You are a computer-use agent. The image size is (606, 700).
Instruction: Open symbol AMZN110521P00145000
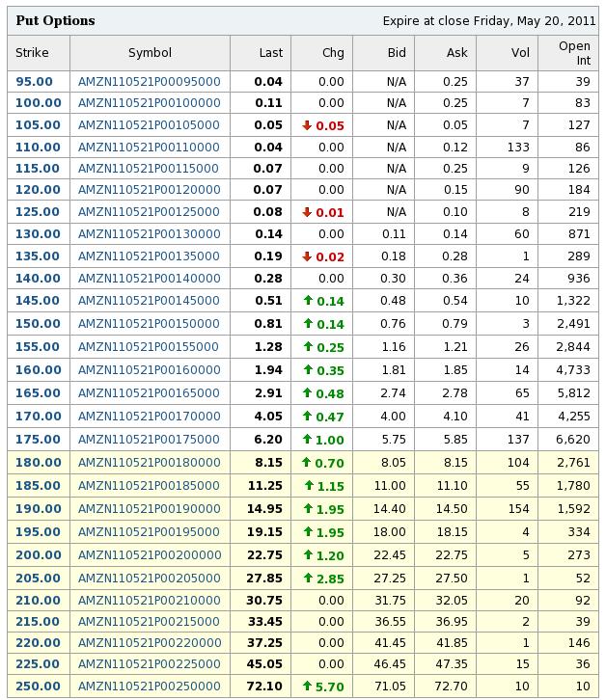coord(149,301)
